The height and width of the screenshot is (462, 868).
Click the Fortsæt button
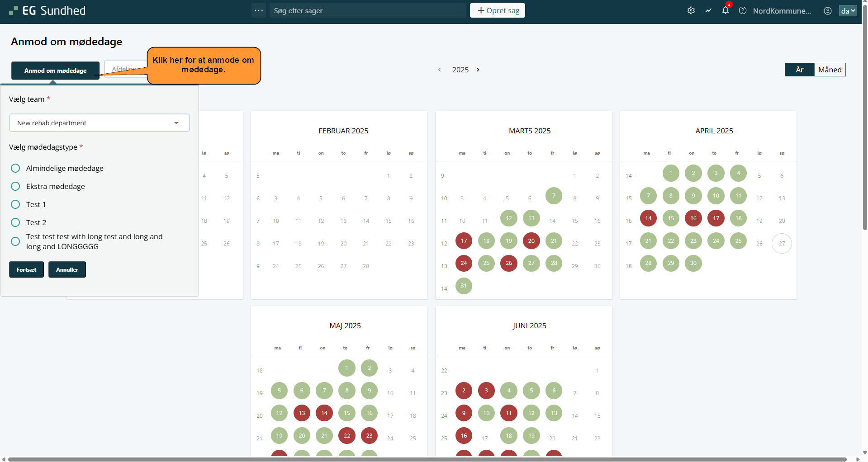tap(26, 269)
